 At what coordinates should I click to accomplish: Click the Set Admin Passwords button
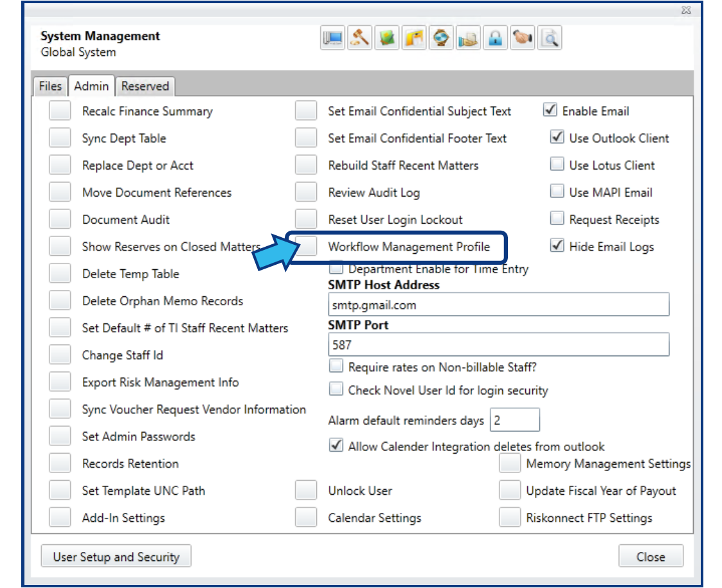tap(60, 436)
